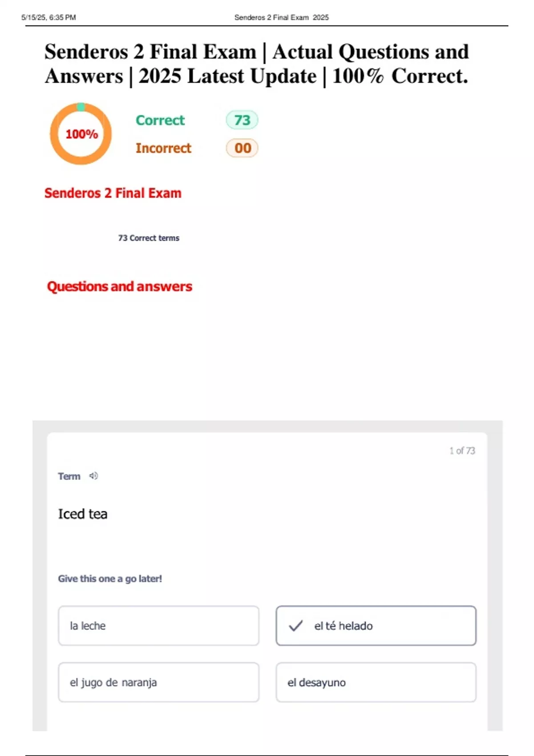Screen dimensions: 534x756
Task: Click the orange 'Incorrect' label
Action: coord(163,148)
